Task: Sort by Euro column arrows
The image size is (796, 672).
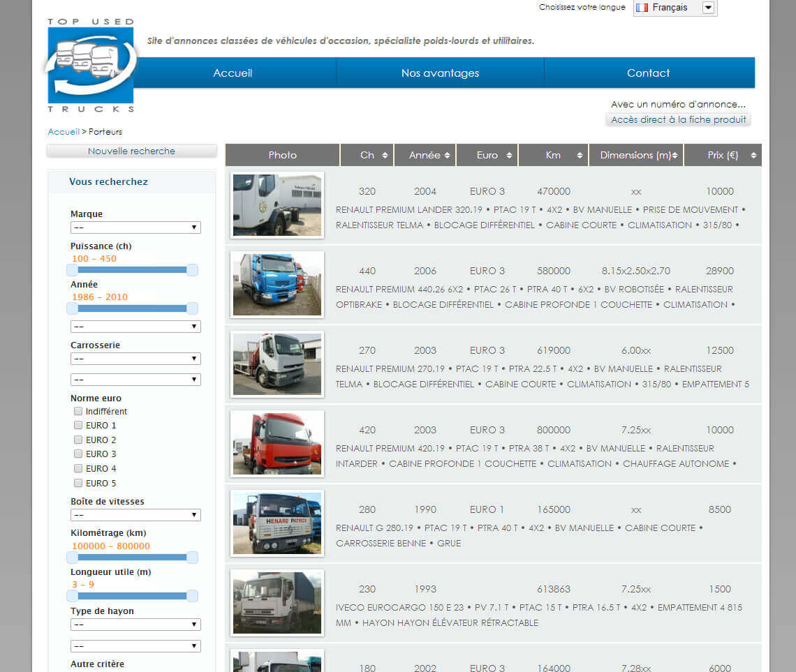Action: pos(508,155)
